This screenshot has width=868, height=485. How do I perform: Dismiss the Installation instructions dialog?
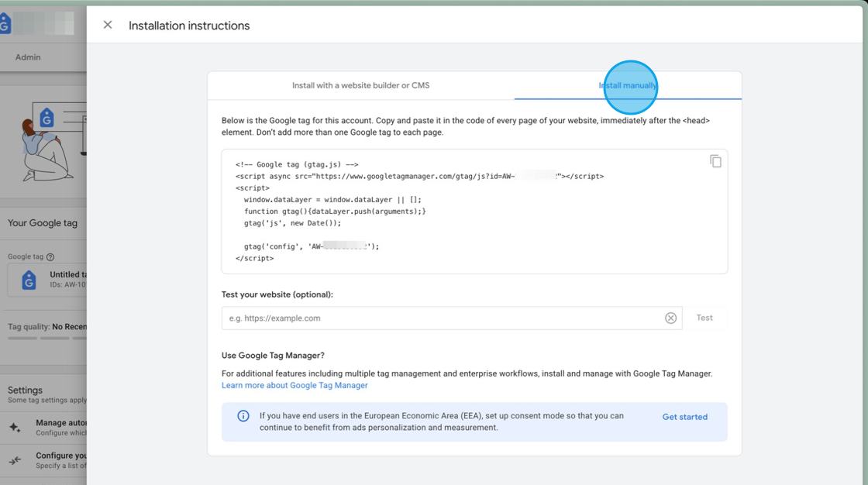pos(107,25)
